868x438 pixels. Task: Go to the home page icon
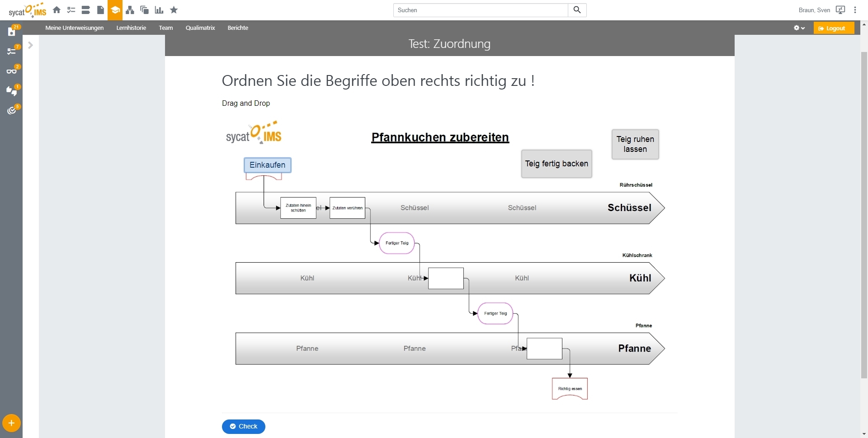tap(57, 10)
